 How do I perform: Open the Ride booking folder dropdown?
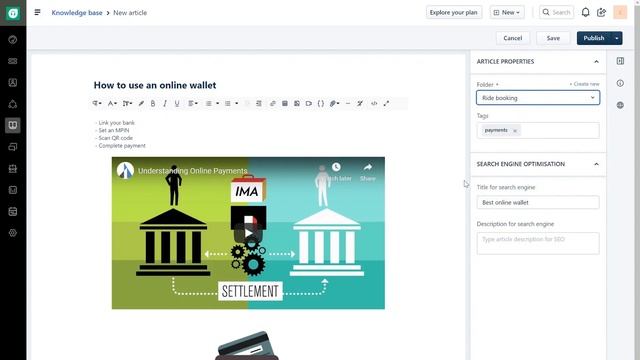tap(538, 98)
